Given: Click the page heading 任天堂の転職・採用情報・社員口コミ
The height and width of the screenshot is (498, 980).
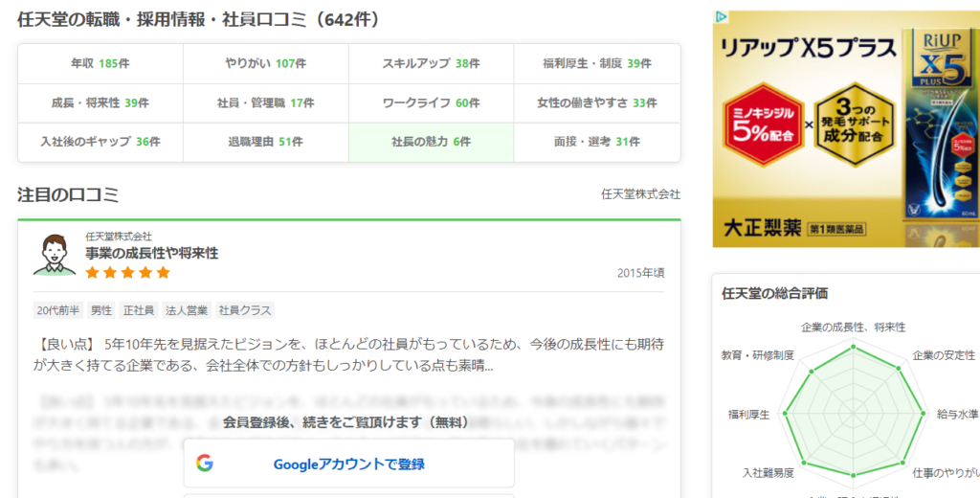Looking at the screenshot, I should click(199, 19).
